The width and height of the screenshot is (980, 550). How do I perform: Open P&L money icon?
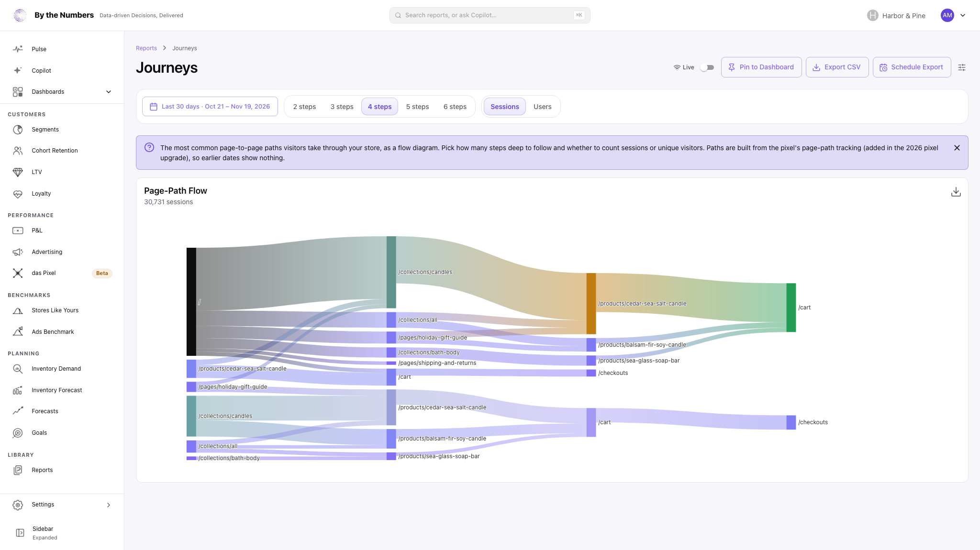click(18, 231)
